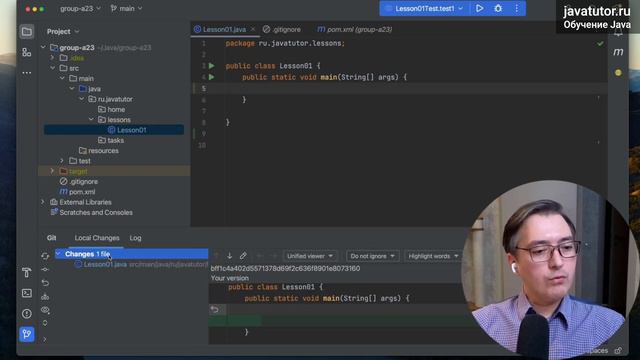Revert the changed chunk in diff gutter
Viewport: 640px width, 360px height.
tap(214, 309)
